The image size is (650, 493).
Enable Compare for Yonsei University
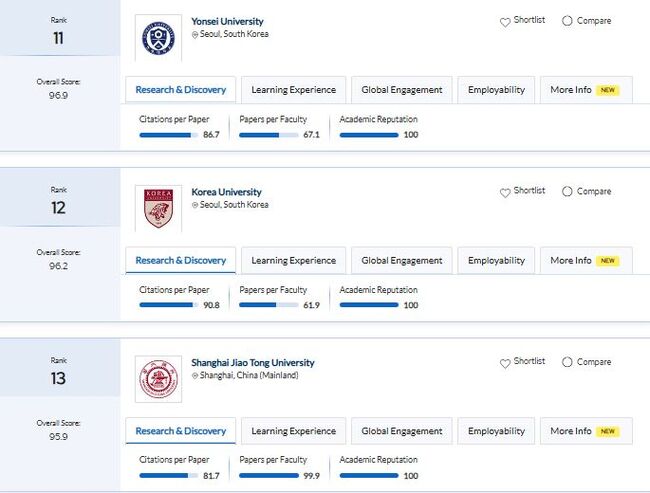pos(568,21)
